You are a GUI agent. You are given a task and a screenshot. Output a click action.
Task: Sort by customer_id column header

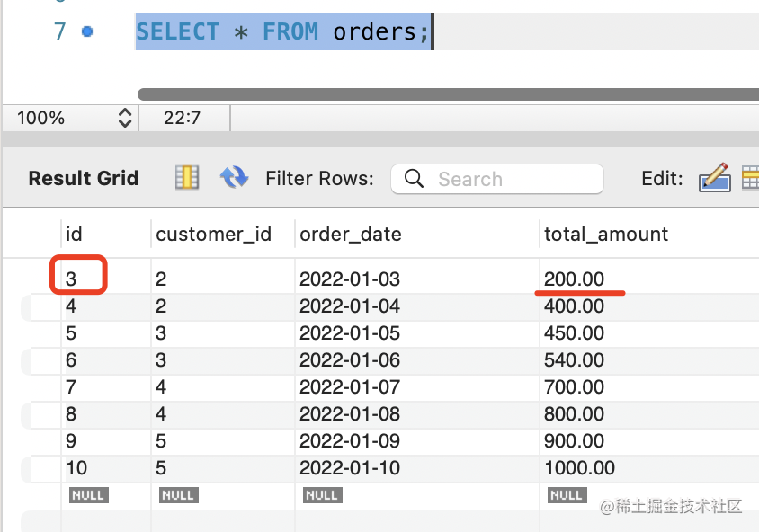214,235
